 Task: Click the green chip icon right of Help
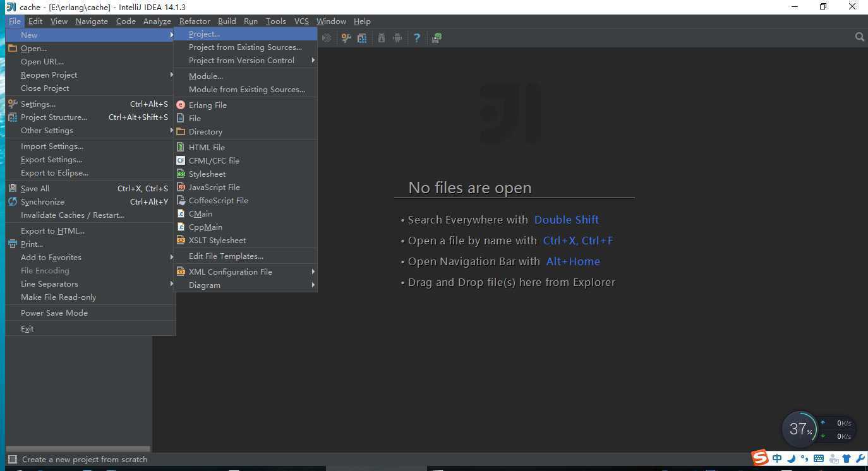[x=437, y=38]
